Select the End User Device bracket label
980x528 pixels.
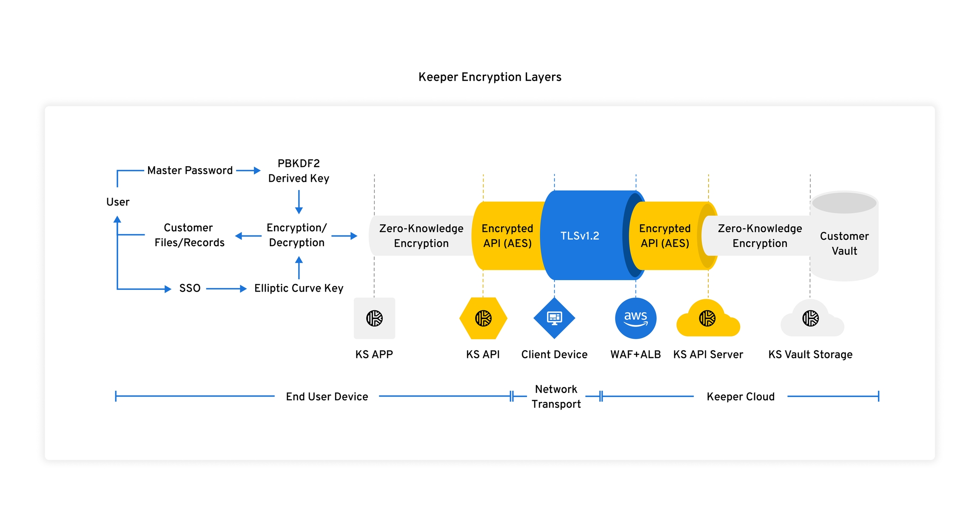(x=327, y=396)
